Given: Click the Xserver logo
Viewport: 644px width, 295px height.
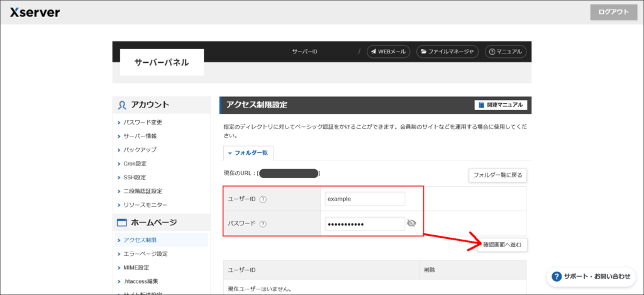Looking at the screenshot, I should coord(35,13).
